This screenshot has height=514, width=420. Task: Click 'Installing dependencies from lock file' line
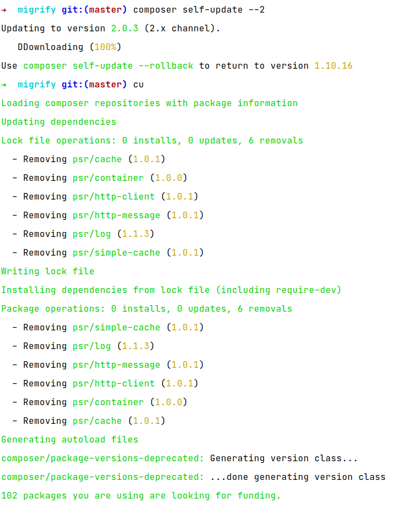(171, 290)
